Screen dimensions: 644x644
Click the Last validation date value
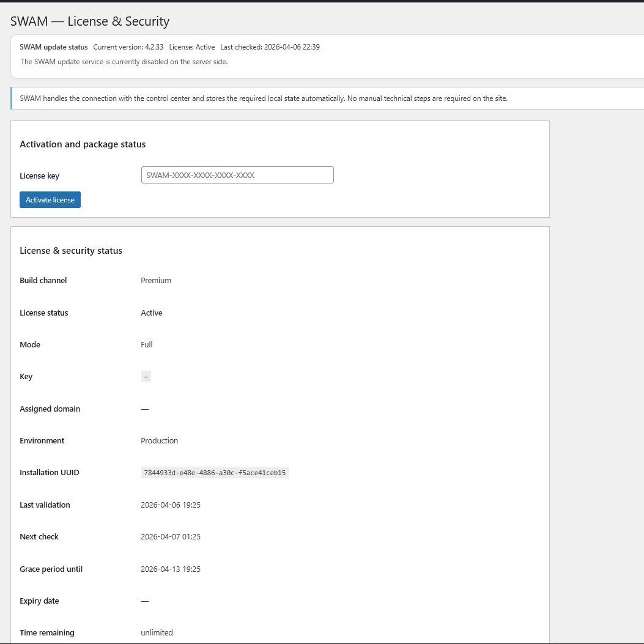click(x=171, y=505)
